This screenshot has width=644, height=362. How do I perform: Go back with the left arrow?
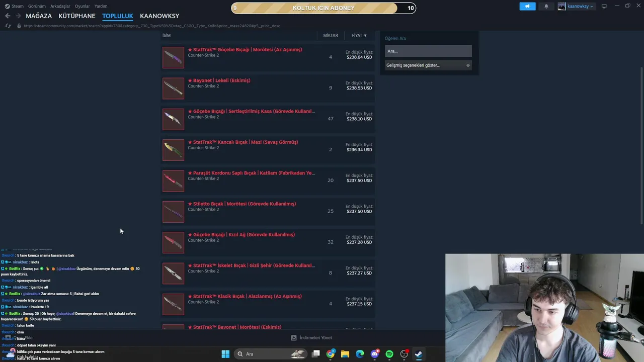8,16
